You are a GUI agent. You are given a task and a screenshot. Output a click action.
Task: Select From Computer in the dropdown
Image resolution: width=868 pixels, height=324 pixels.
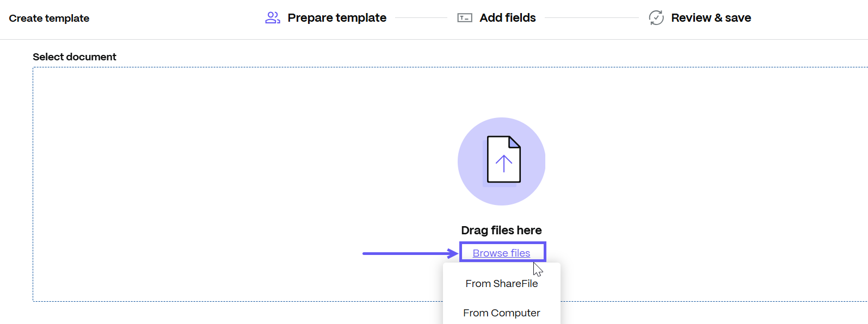click(501, 313)
